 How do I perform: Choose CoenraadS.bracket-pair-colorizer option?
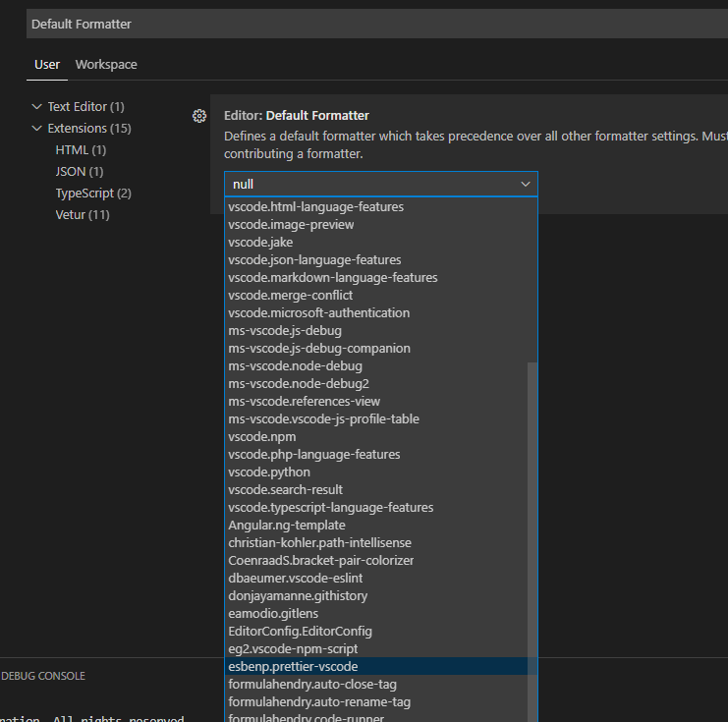(376, 560)
